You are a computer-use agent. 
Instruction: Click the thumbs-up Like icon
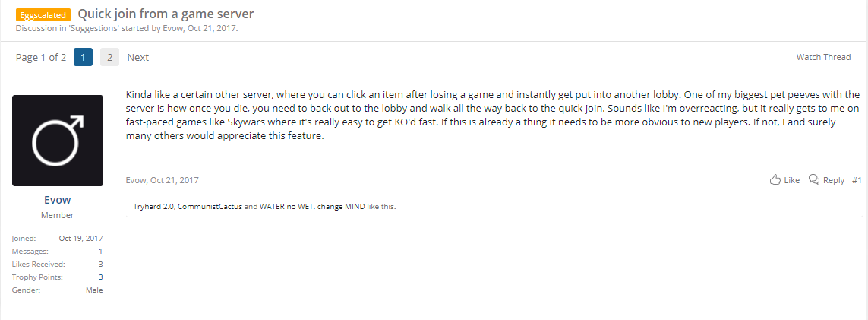pos(775,180)
